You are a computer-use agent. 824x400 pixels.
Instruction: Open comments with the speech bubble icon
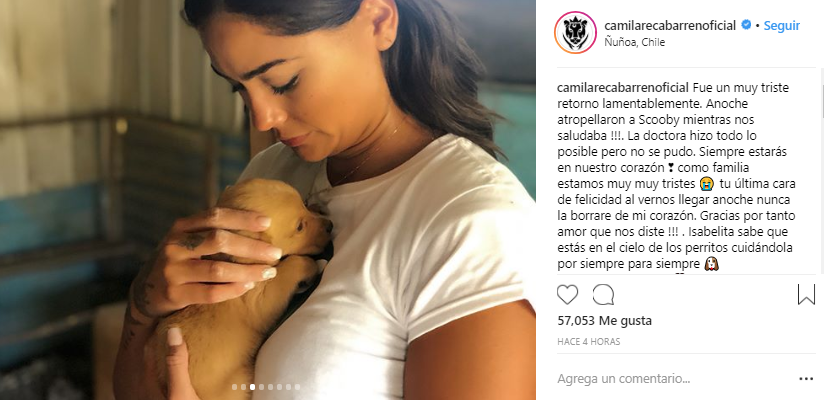click(x=603, y=295)
